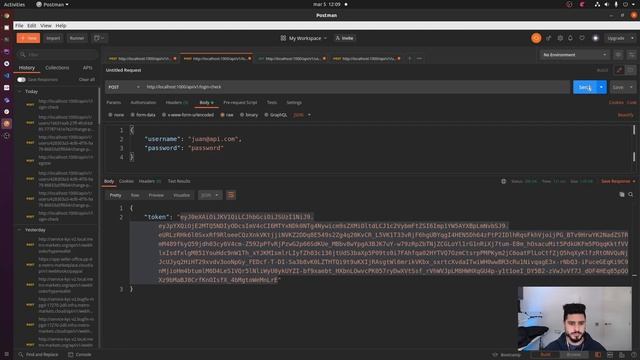Open the My Workspace switcher
This screenshot has width=640, height=360.
point(304,38)
